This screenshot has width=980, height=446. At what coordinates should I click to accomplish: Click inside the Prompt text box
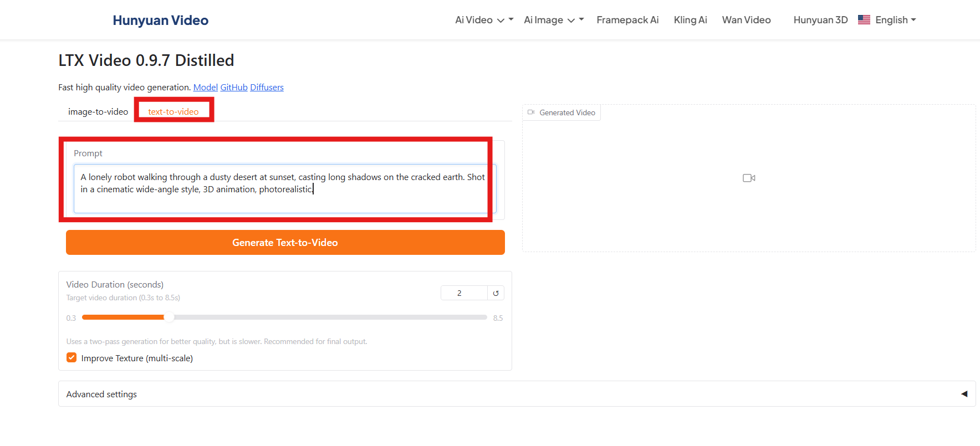click(x=283, y=188)
